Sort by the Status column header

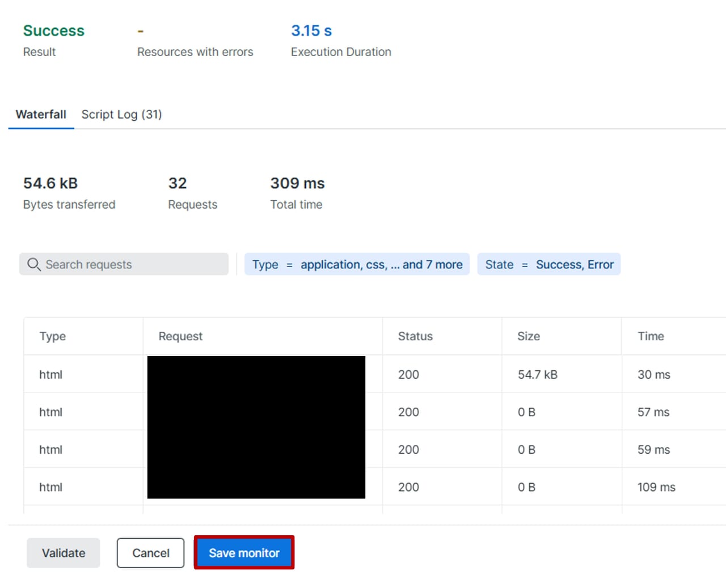(415, 336)
